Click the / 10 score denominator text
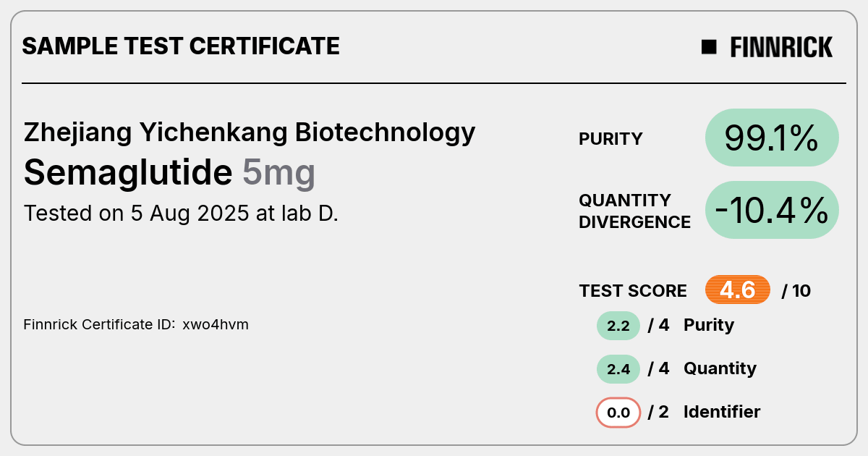Viewport: 868px width, 456px height. click(x=796, y=291)
